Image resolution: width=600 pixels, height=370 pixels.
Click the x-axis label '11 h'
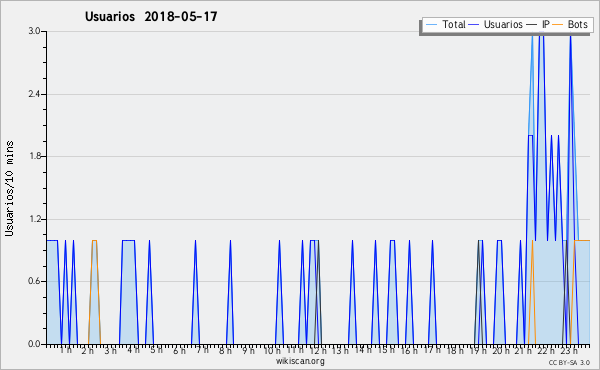coord(295,350)
